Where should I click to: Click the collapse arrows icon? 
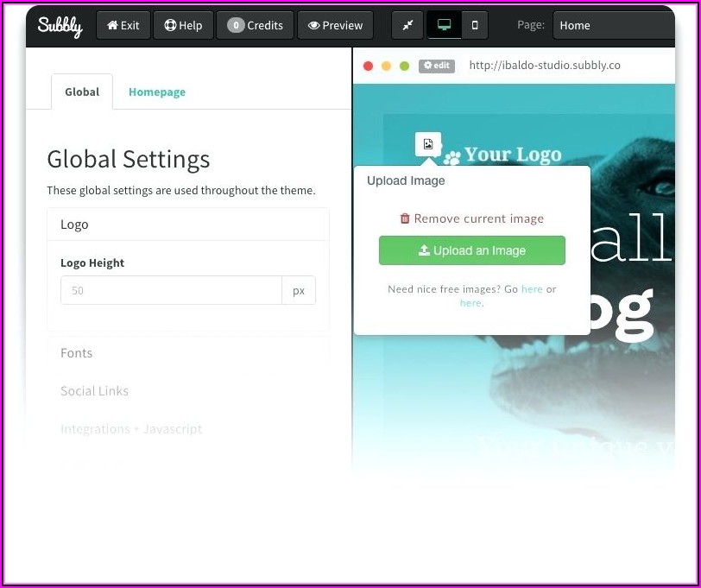(407, 26)
